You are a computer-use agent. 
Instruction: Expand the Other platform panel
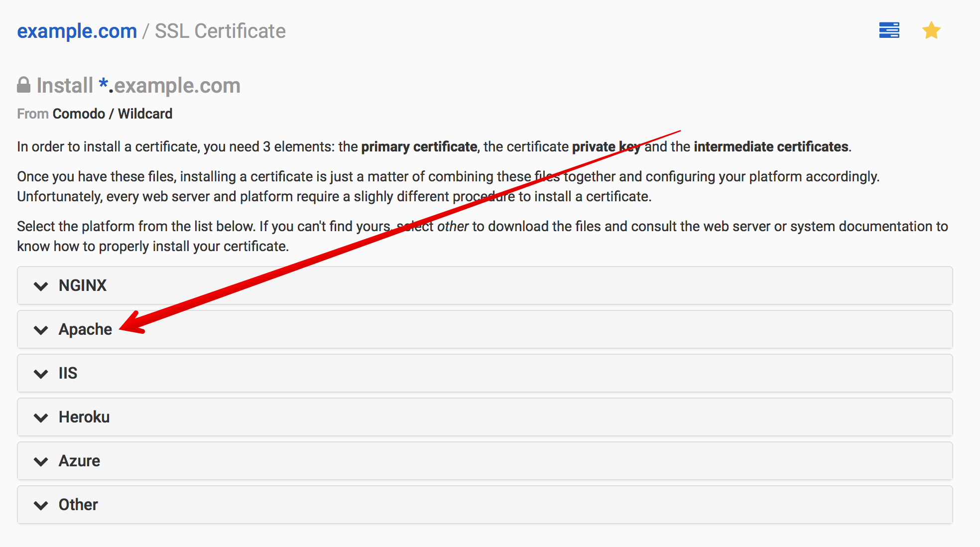click(x=485, y=505)
